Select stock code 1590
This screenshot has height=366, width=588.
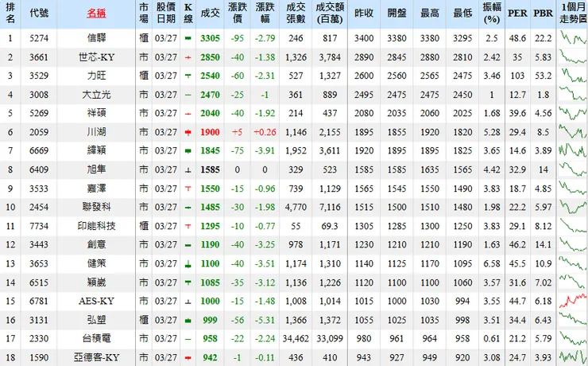(x=39, y=357)
